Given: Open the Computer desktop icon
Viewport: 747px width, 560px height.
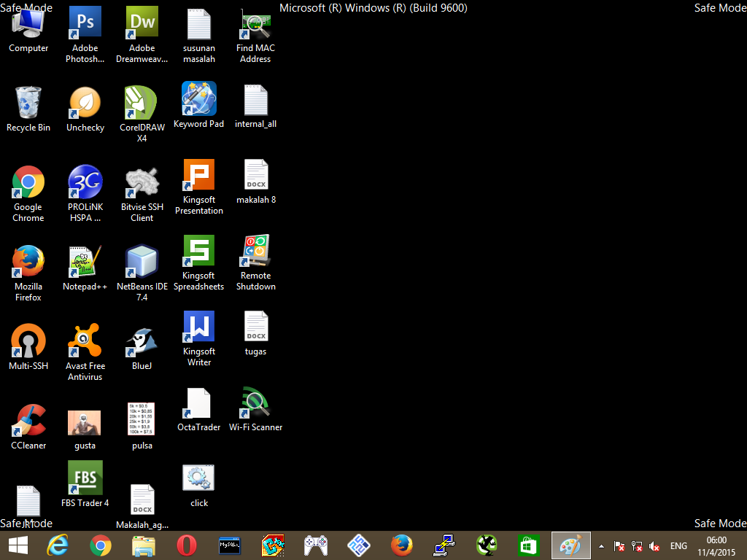Looking at the screenshot, I should tap(28, 29).
